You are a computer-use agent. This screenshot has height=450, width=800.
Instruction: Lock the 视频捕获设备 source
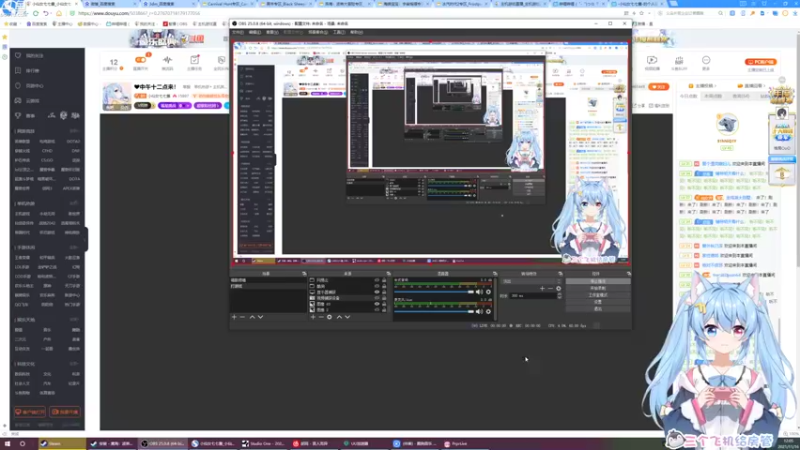[384, 298]
